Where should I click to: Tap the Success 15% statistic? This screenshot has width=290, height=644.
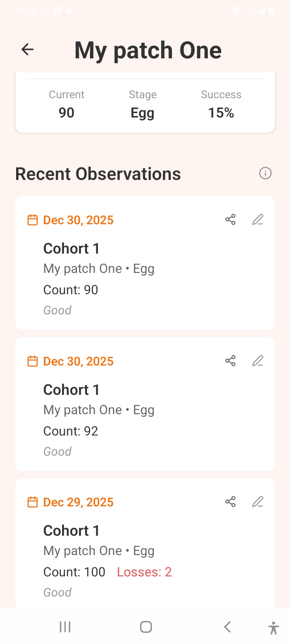[221, 105]
